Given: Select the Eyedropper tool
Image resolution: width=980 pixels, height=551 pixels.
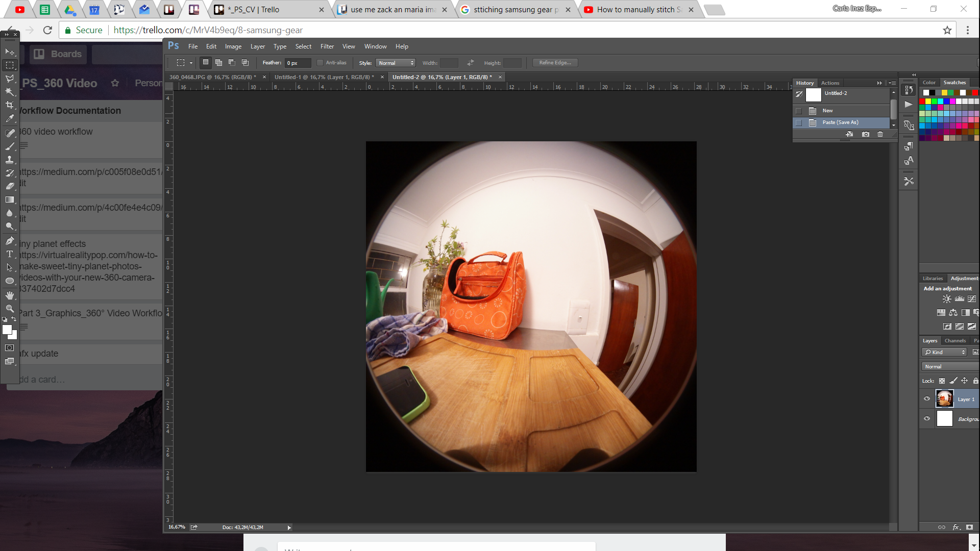Looking at the screenshot, I should 10,118.
